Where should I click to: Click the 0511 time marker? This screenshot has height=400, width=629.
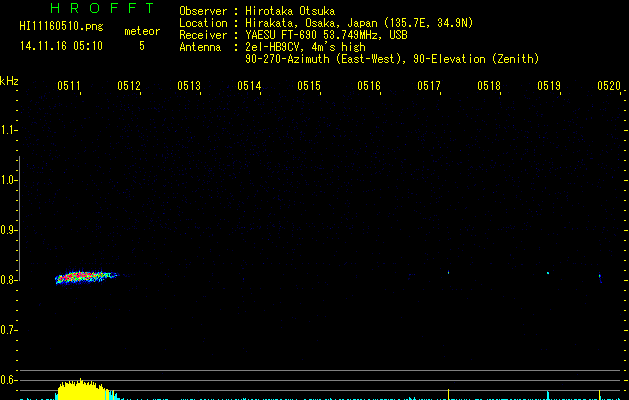(x=69, y=86)
